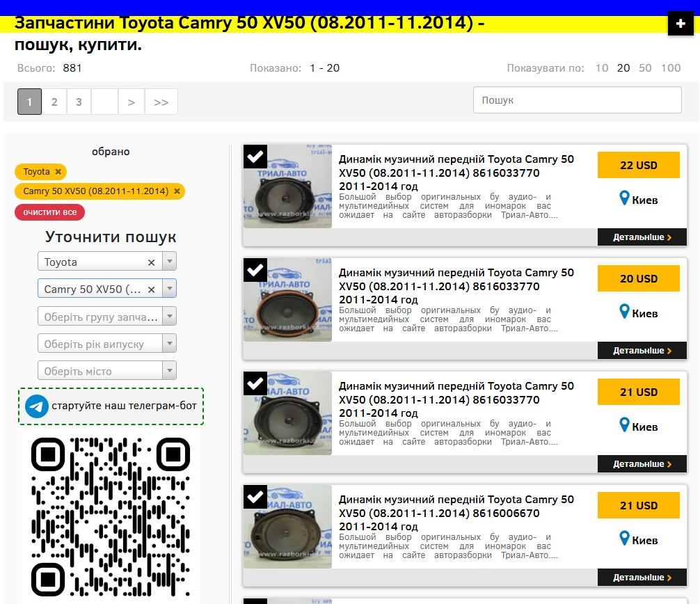Show 100 results per page
The width and height of the screenshot is (700, 604).
click(x=671, y=68)
